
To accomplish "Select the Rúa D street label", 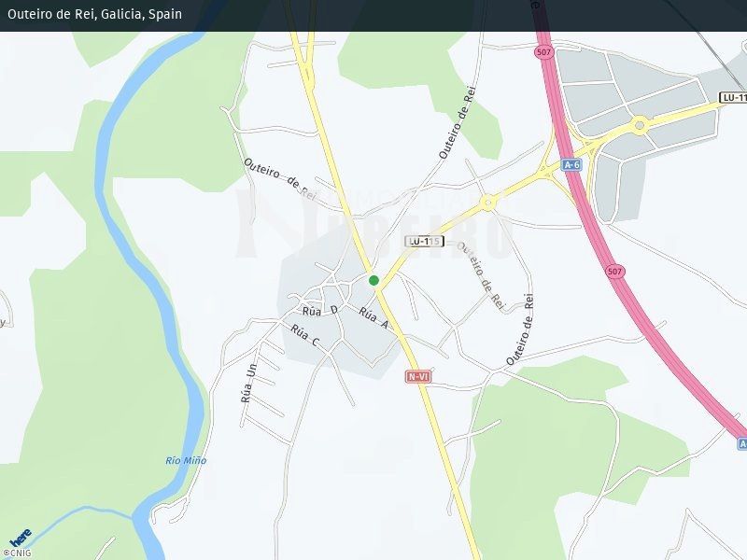I will (319, 309).
